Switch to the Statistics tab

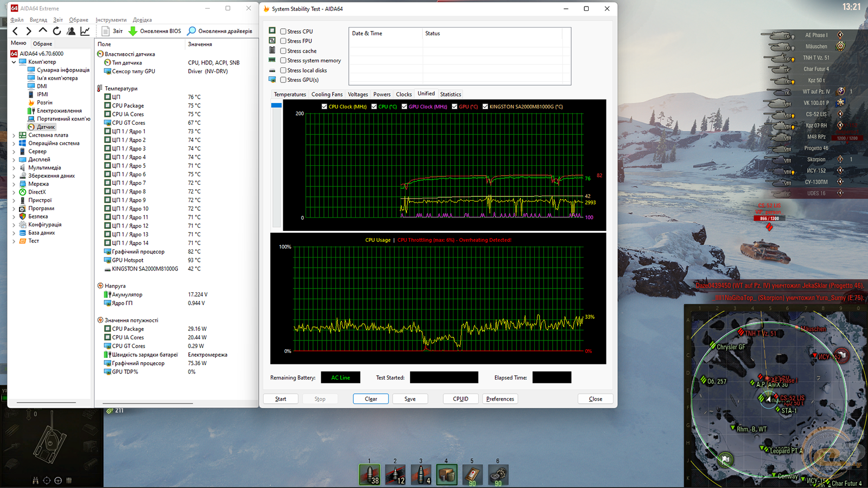coord(450,94)
